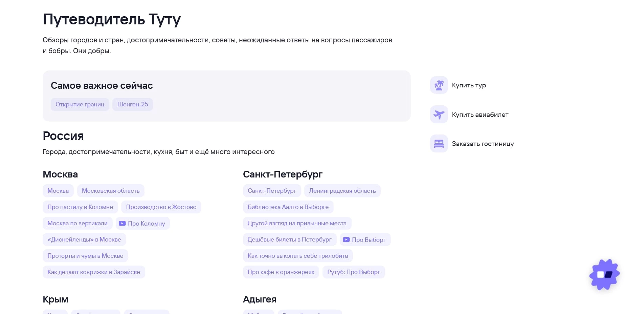Open the floating purple chat widget

click(604, 274)
